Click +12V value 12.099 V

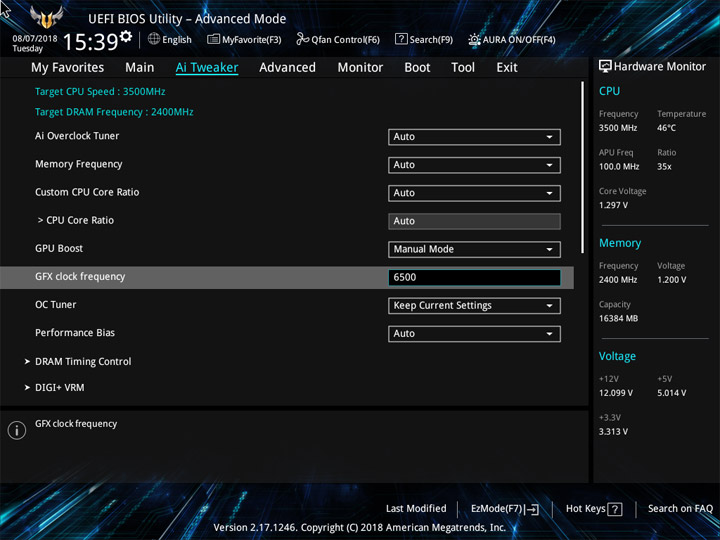(x=616, y=393)
